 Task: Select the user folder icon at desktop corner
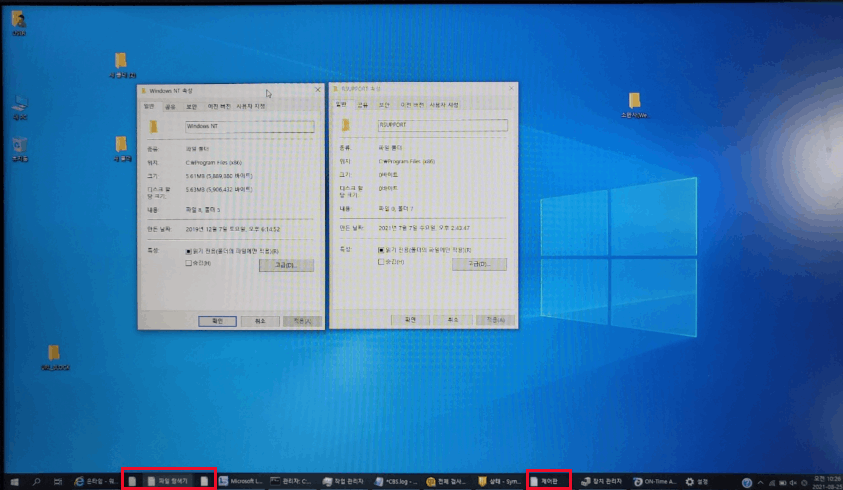[19, 23]
